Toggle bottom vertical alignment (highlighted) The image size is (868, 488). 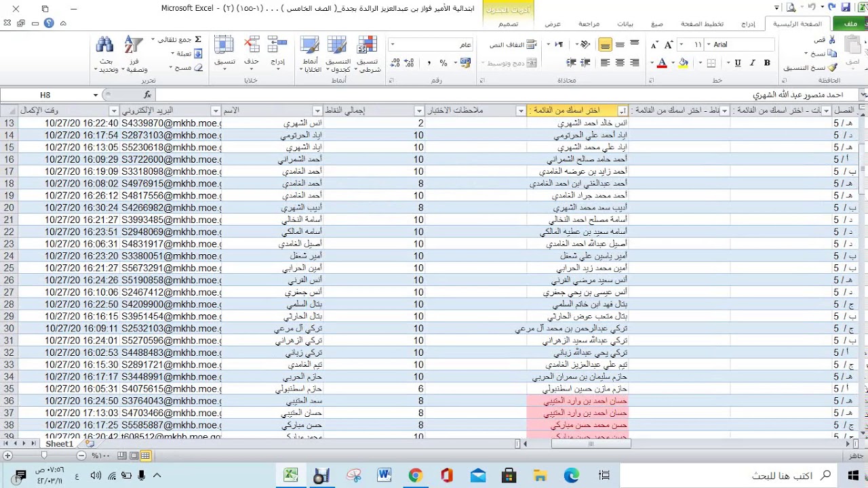(x=606, y=45)
